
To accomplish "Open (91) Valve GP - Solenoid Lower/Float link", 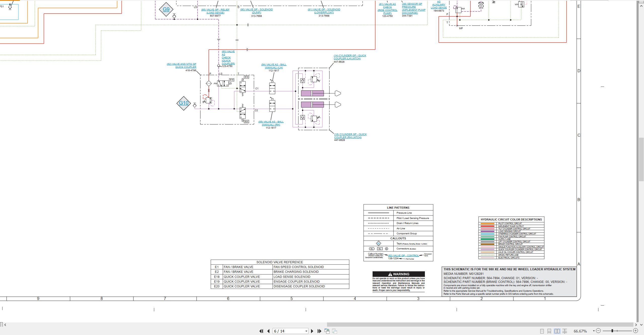I will tap(324, 11).
